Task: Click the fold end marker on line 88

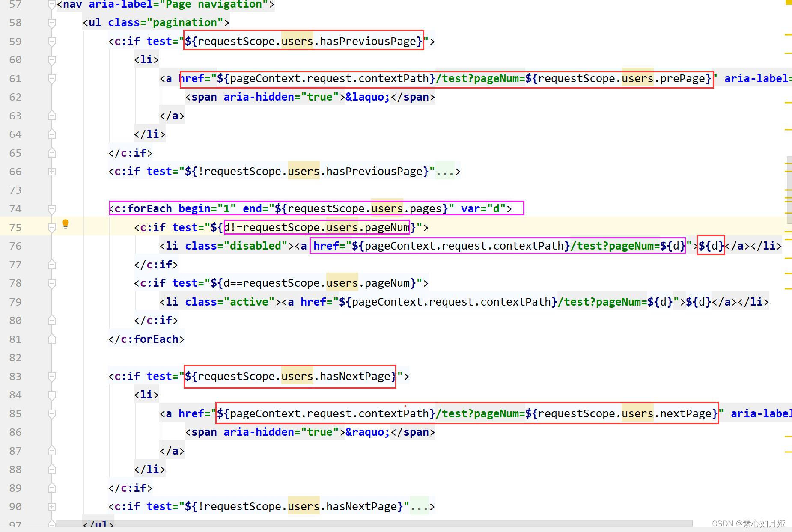Action: (x=52, y=469)
